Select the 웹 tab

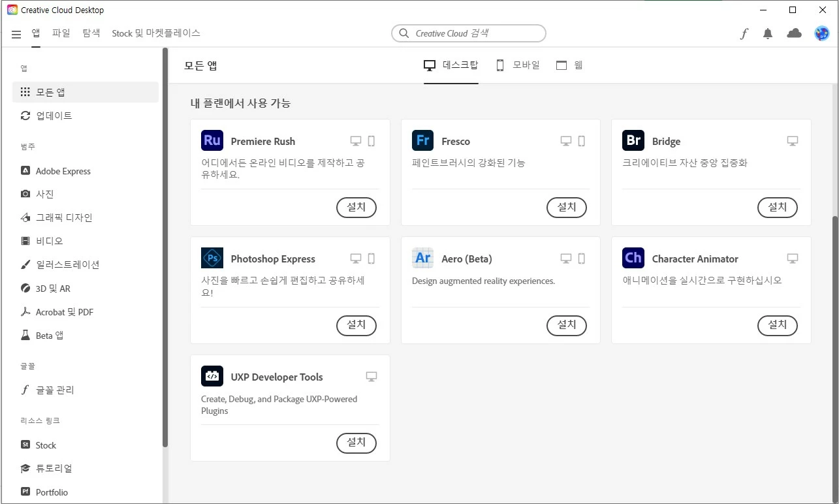[569, 65]
